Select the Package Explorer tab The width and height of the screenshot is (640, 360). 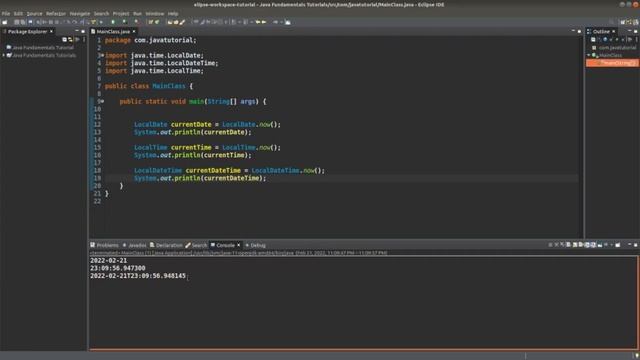pyautogui.click(x=27, y=31)
